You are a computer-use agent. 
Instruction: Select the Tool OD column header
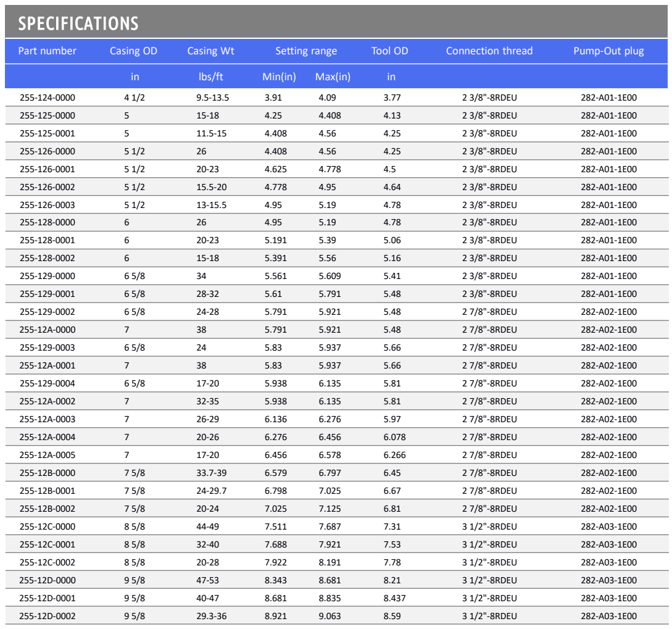[x=389, y=51]
